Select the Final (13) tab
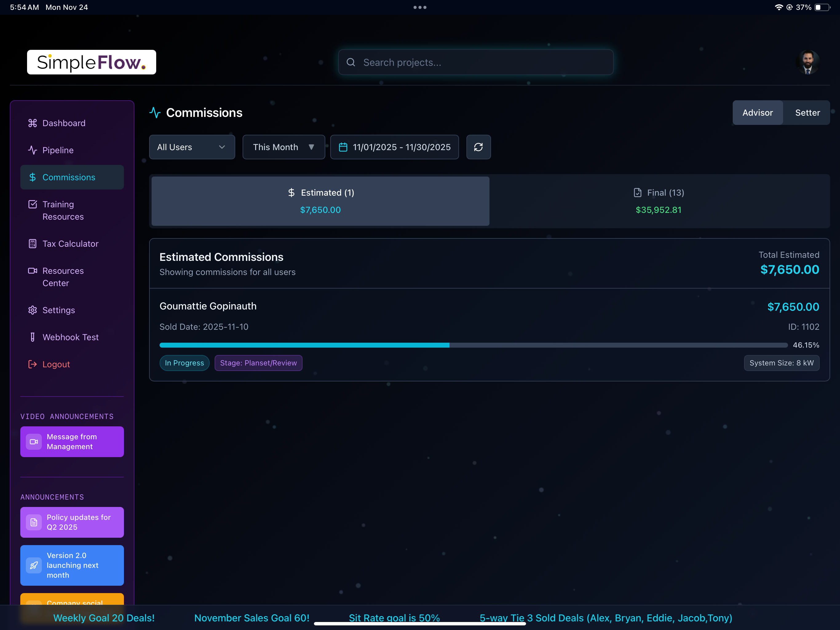Image resolution: width=840 pixels, height=630 pixels. coord(659,201)
